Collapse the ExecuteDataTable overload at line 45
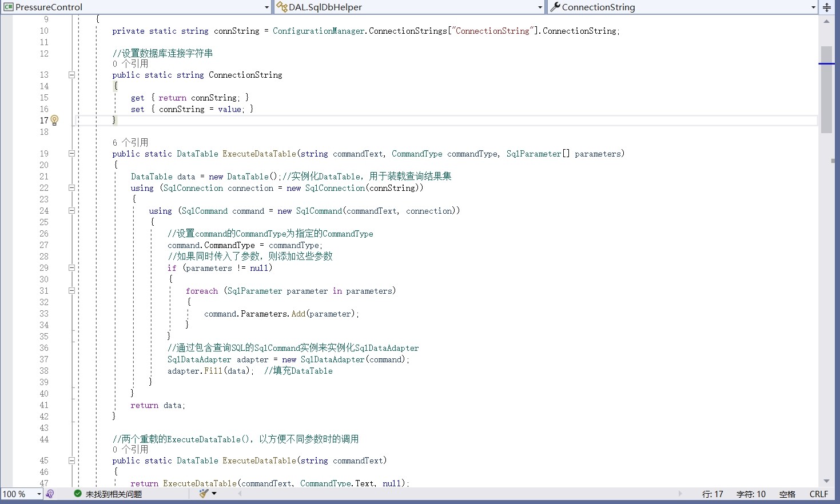Screen dimensions: 840x504 (71, 461)
